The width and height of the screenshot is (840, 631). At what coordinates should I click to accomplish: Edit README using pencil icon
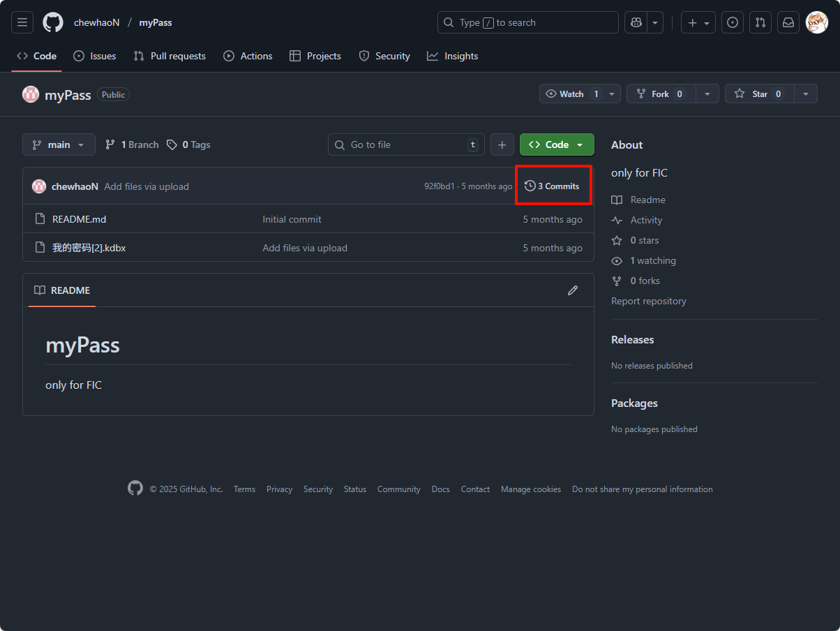click(x=573, y=290)
